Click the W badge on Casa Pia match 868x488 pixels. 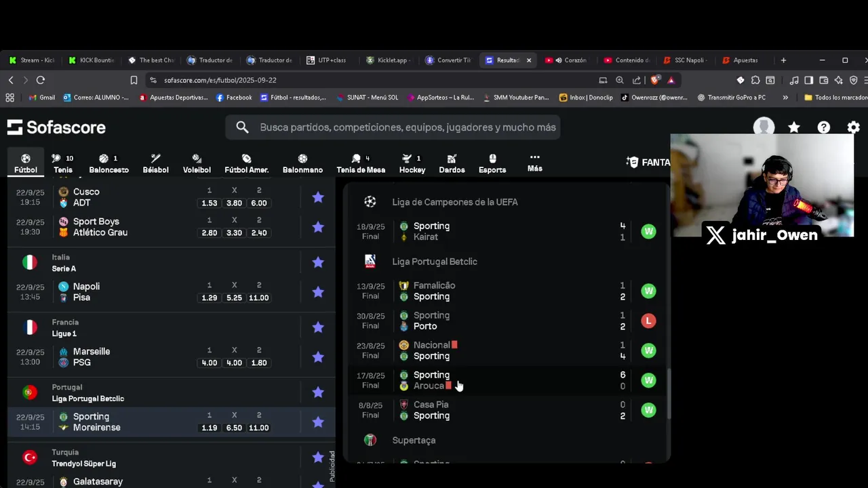648,410
